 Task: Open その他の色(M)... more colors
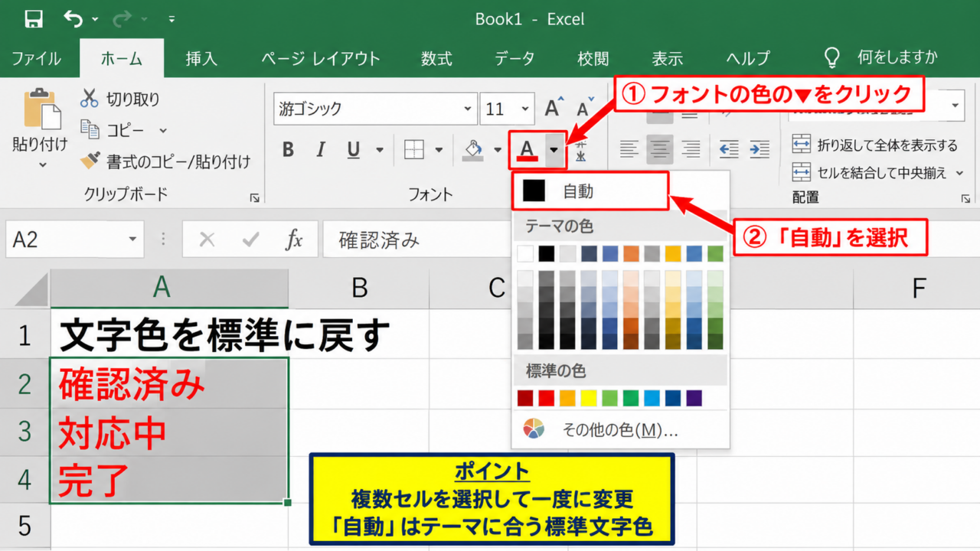coord(620,430)
